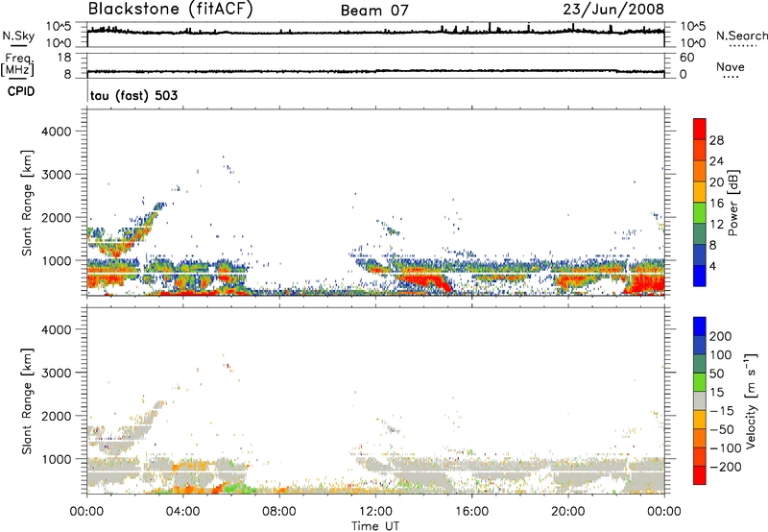Click the 'Slant Range [km]' label on the velocity panel

(x=27, y=401)
